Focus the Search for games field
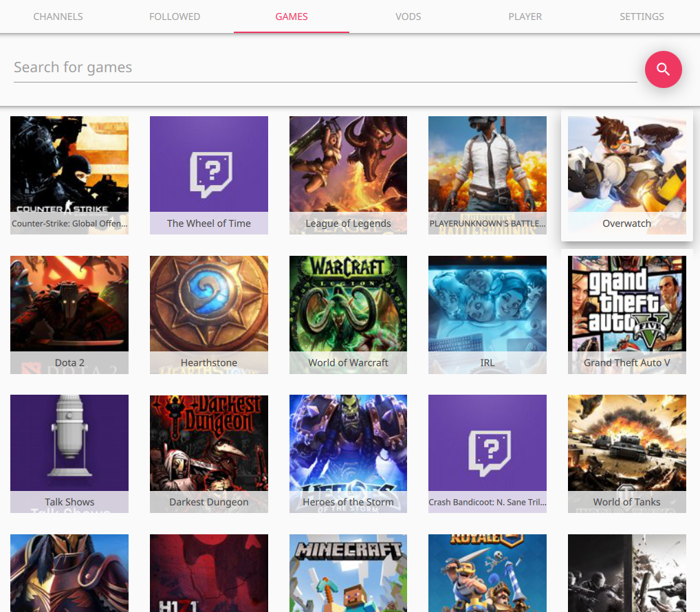 pos(325,68)
